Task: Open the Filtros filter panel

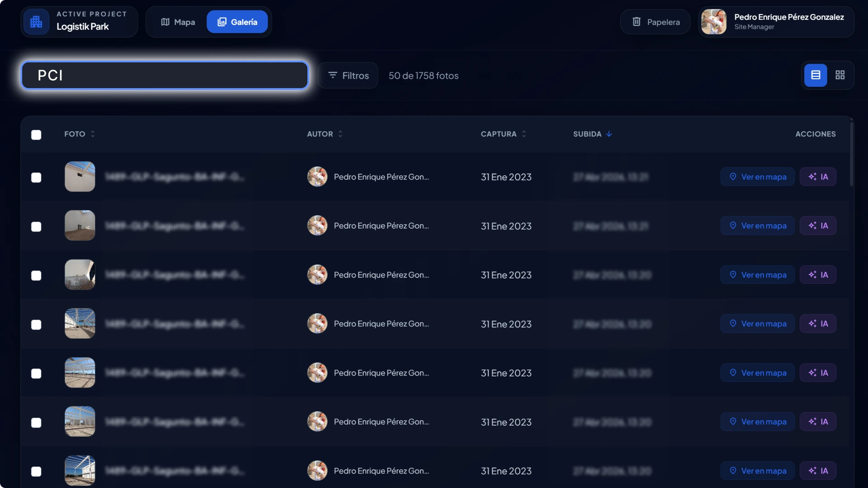Action: coord(348,75)
